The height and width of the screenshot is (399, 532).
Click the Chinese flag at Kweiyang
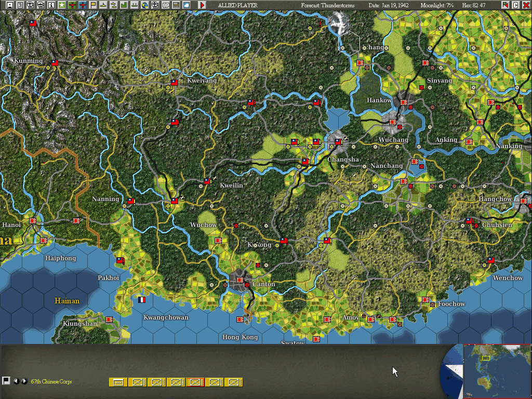click(x=175, y=83)
